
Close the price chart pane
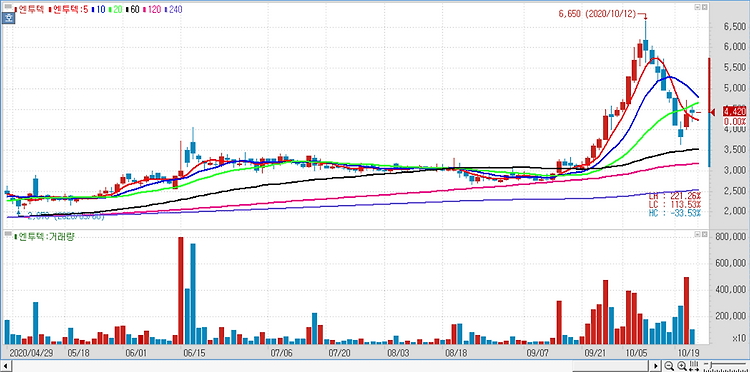(x=704, y=7)
